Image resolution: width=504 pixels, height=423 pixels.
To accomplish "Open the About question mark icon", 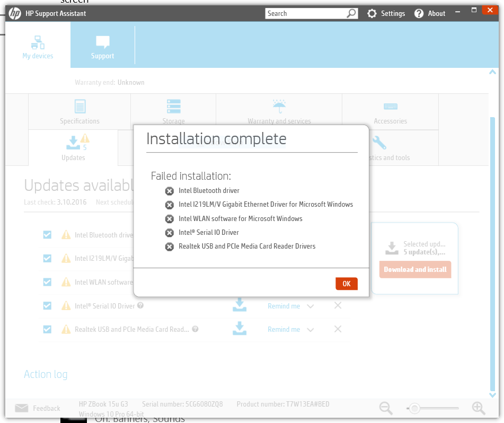I will [x=419, y=13].
